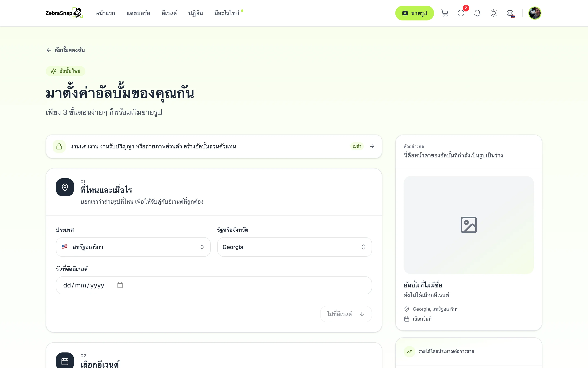The width and height of the screenshot is (588, 368).
Task: Open the ปฏิทิน menu item
Action: pos(195,13)
